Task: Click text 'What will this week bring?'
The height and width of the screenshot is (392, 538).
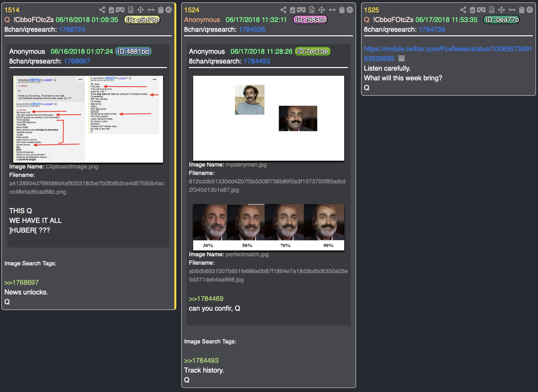Action: coord(403,78)
